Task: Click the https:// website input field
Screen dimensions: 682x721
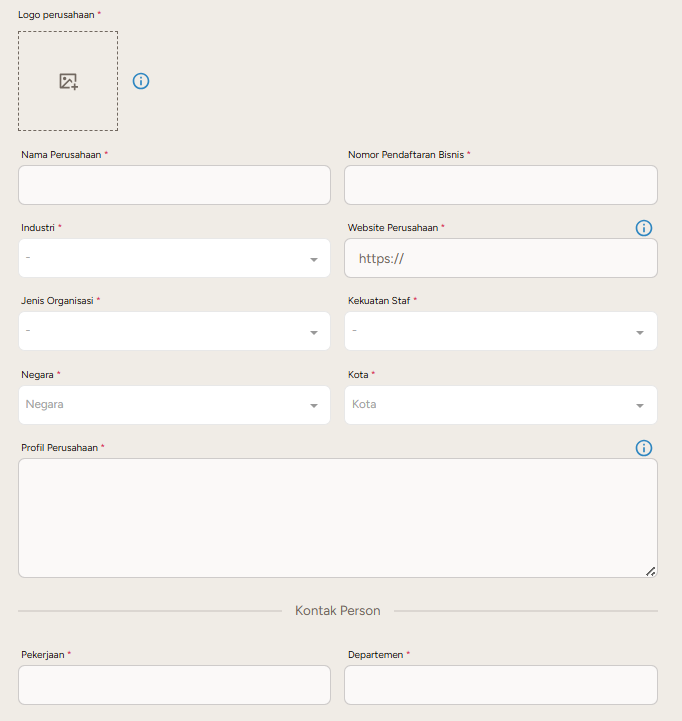Action: [500, 258]
